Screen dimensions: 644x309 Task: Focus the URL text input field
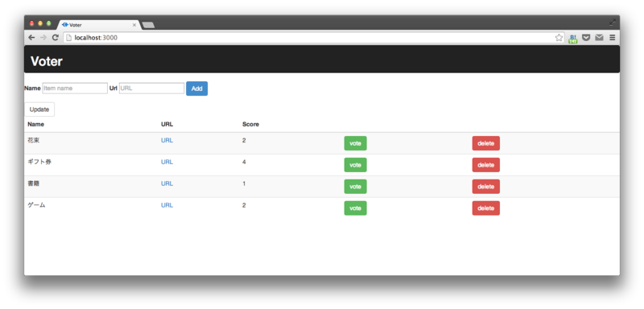click(151, 89)
